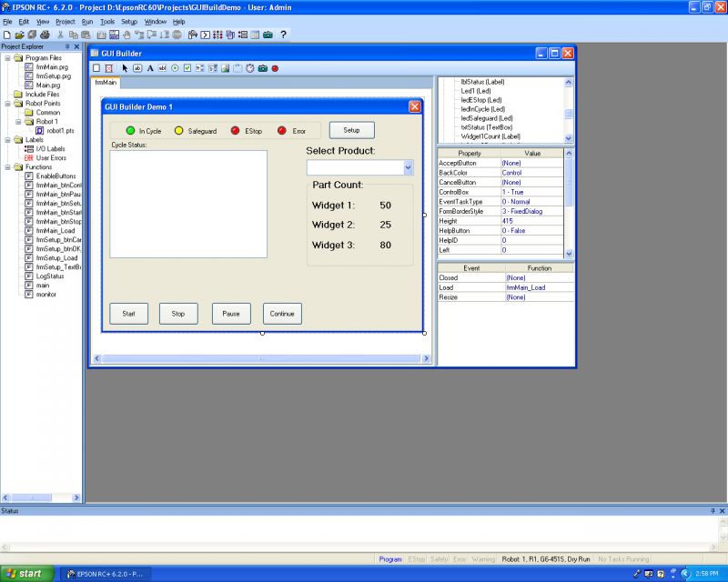
Task: Select the TextBox control tool icon
Action: [x=163, y=68]
